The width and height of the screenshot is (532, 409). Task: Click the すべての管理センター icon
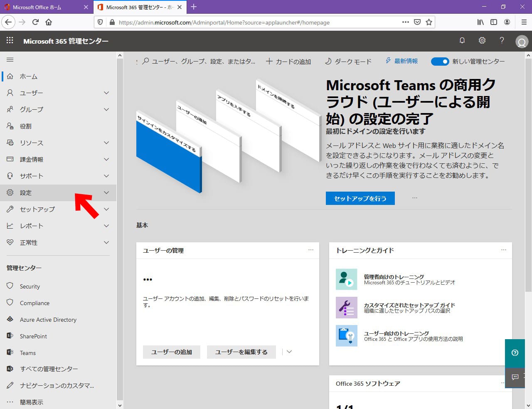coord(10,369)
